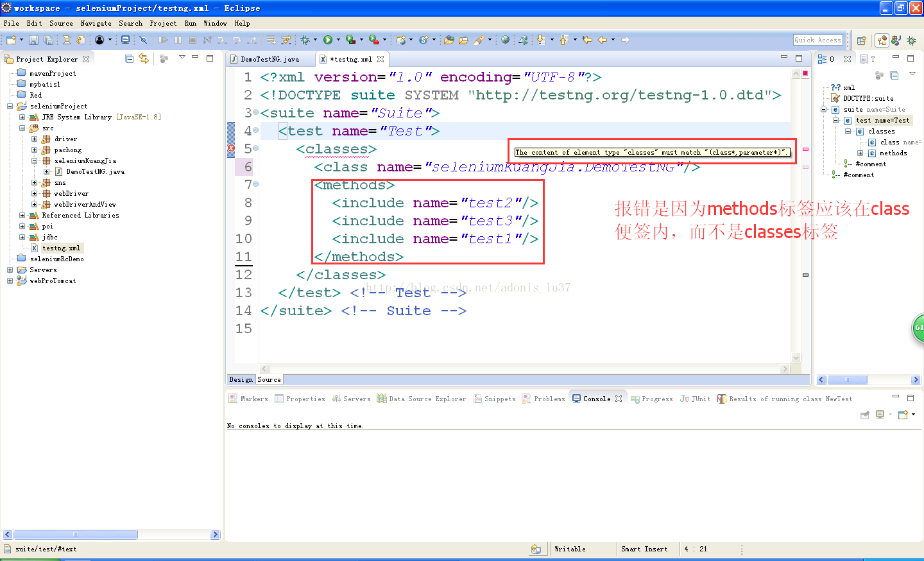Select testng.xml in the Project Explorer

pos(61,248)
